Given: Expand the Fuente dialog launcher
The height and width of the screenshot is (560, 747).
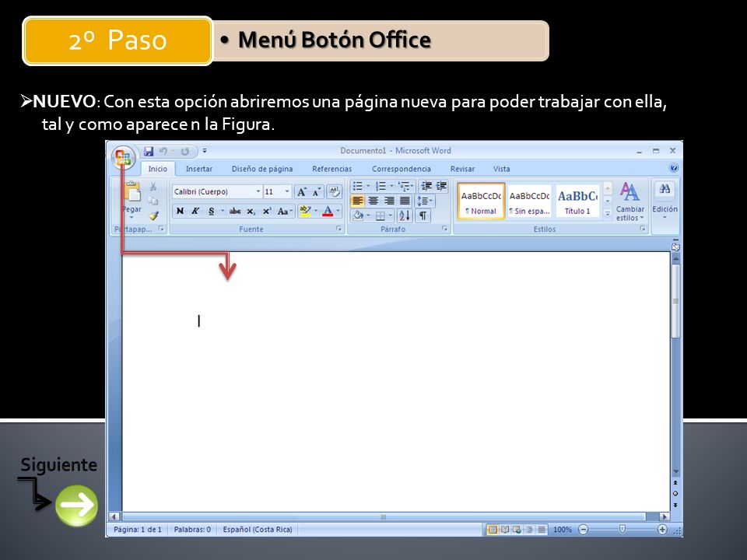Looking at the screenshot, I should (x=338, y=229).
